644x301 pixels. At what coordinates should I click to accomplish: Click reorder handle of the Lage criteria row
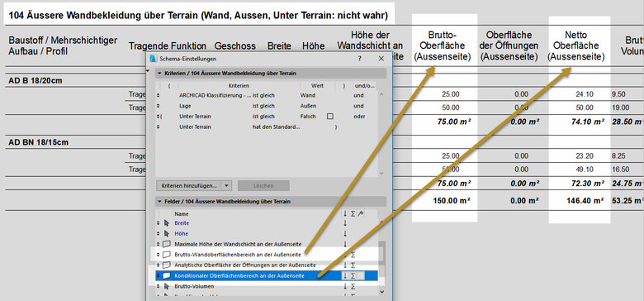tap(159, 106)
